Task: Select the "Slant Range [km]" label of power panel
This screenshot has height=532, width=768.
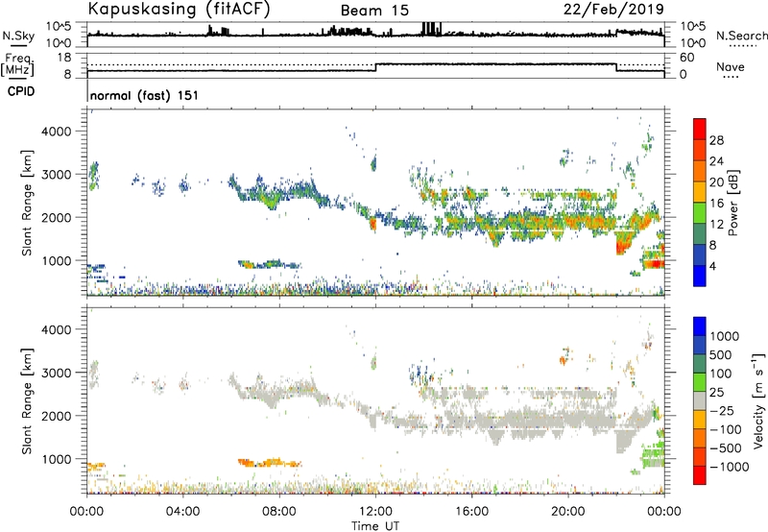Action: click(27, 203)
